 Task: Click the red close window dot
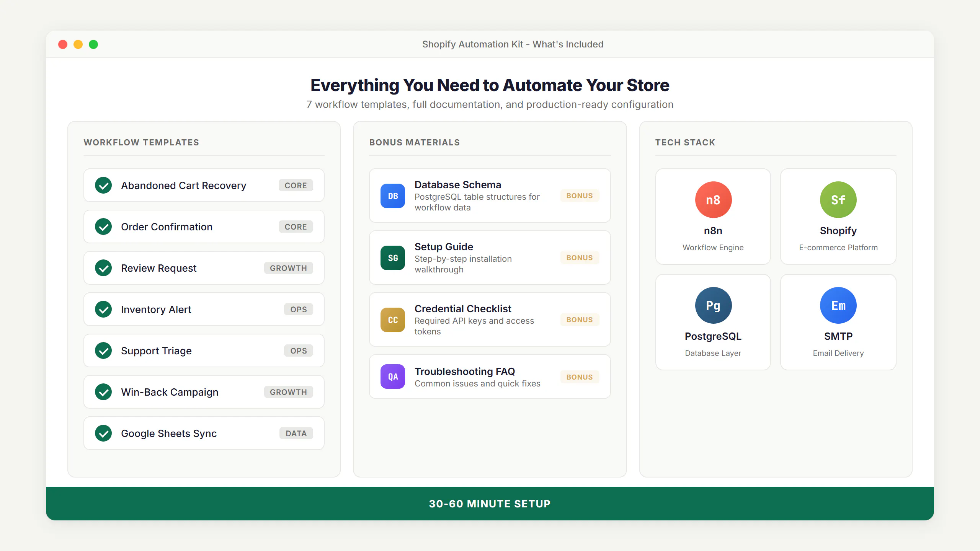tap(63, 44)
